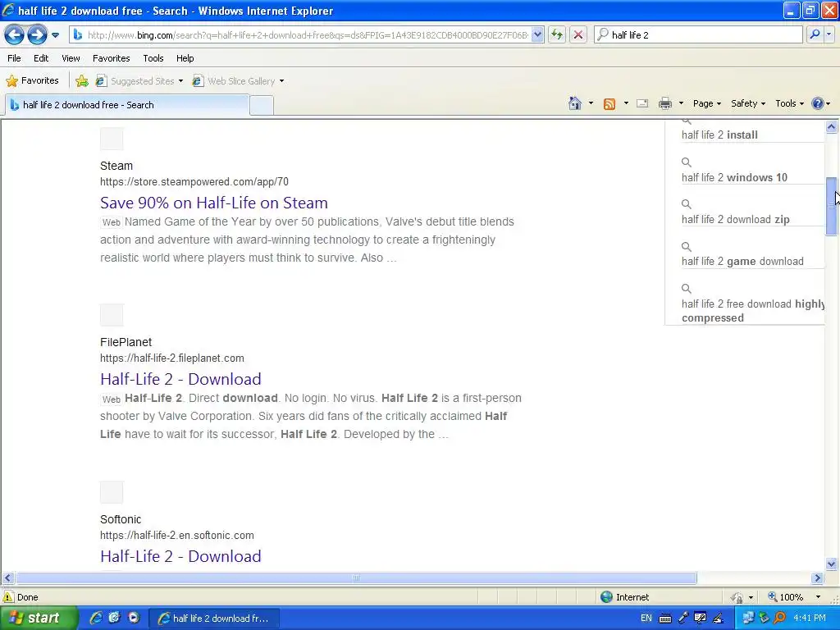Open the search provider dropdown arrow

829,34
